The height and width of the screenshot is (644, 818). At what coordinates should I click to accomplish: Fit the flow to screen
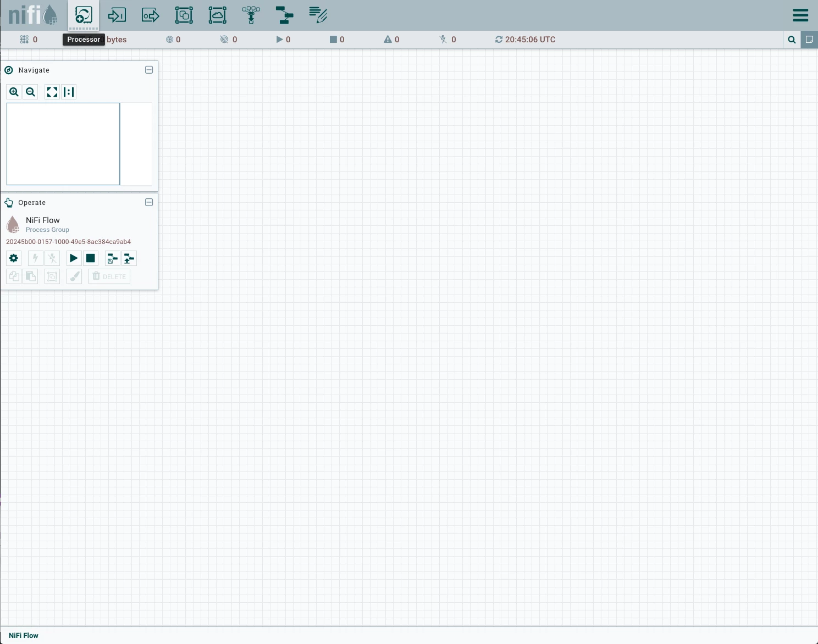click(52, 92)
